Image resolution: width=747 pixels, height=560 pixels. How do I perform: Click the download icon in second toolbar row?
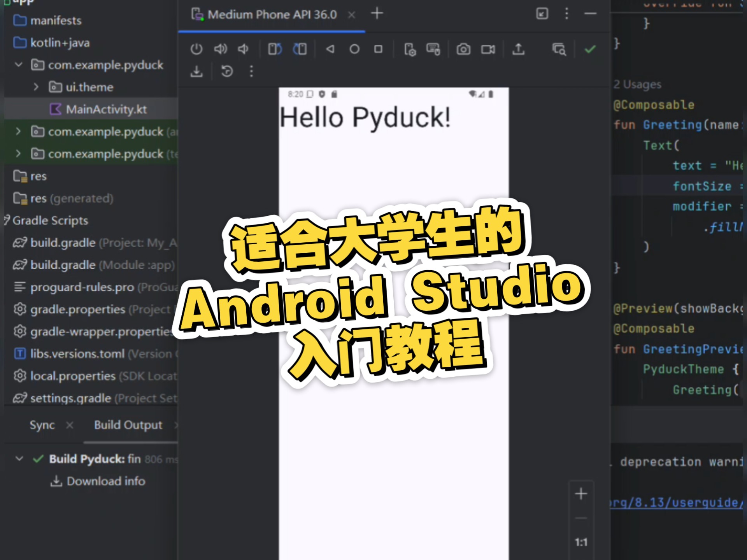tap(196, 71)
